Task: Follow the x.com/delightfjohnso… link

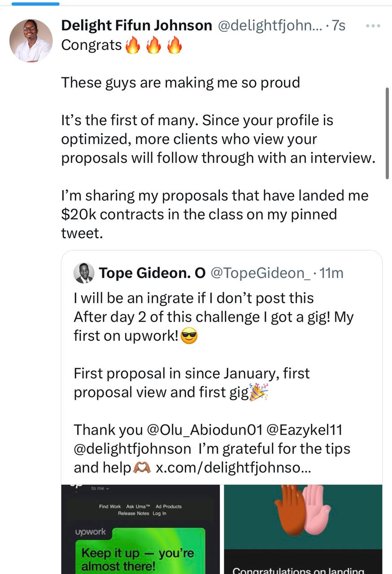Action: (x=232, y=467)
